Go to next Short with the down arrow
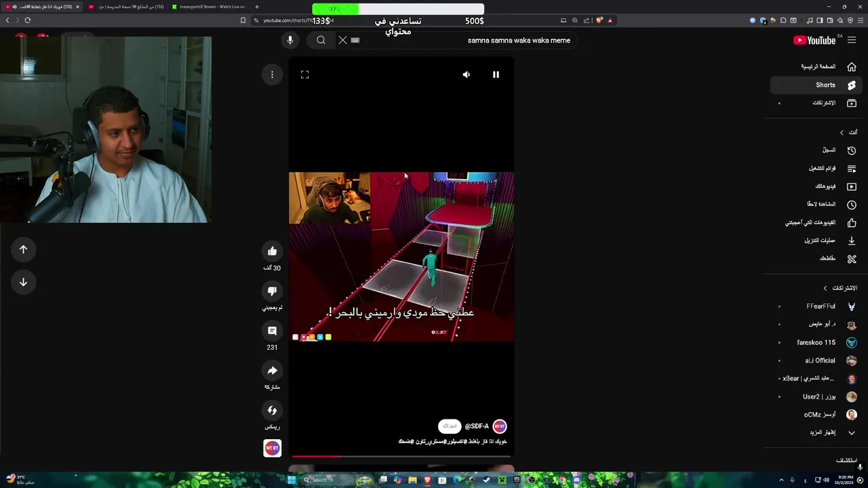 pyautogui.click(x=23, y=282)
